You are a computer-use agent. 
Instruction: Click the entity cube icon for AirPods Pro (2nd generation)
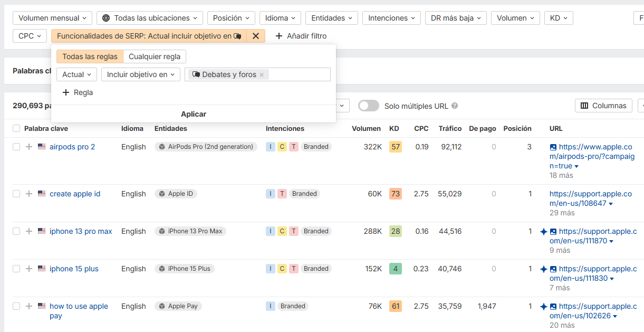click(162, 147)
